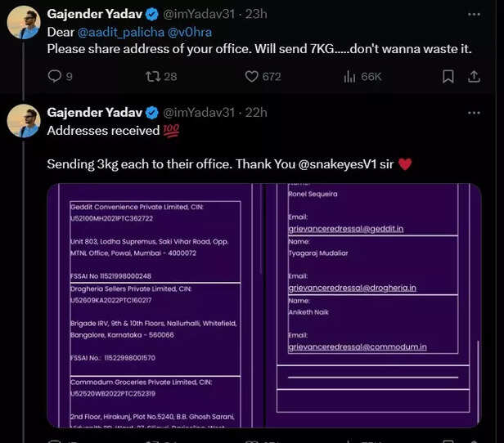Share the first tweet via share icon
The height and width of the screenshot is (443, 504).
pyautogui.click(x=473, y=76)
